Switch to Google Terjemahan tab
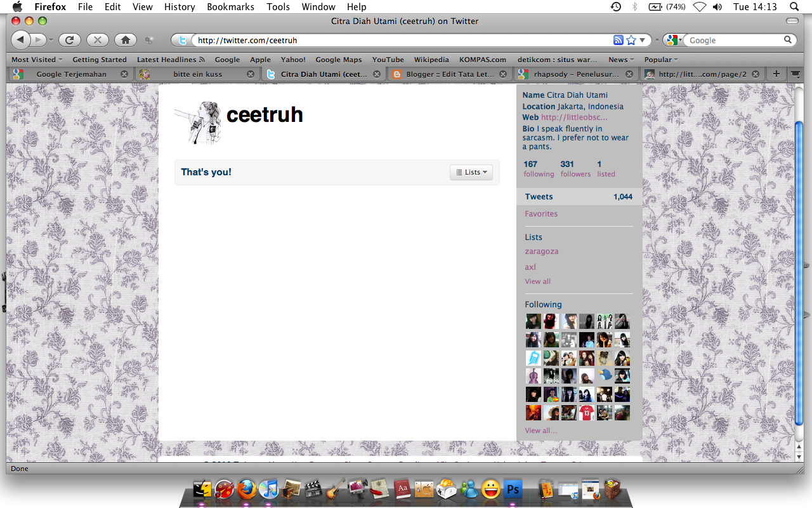Image resolution: width=812 pixels, height=508 pixels. click(x=71, y=74)
